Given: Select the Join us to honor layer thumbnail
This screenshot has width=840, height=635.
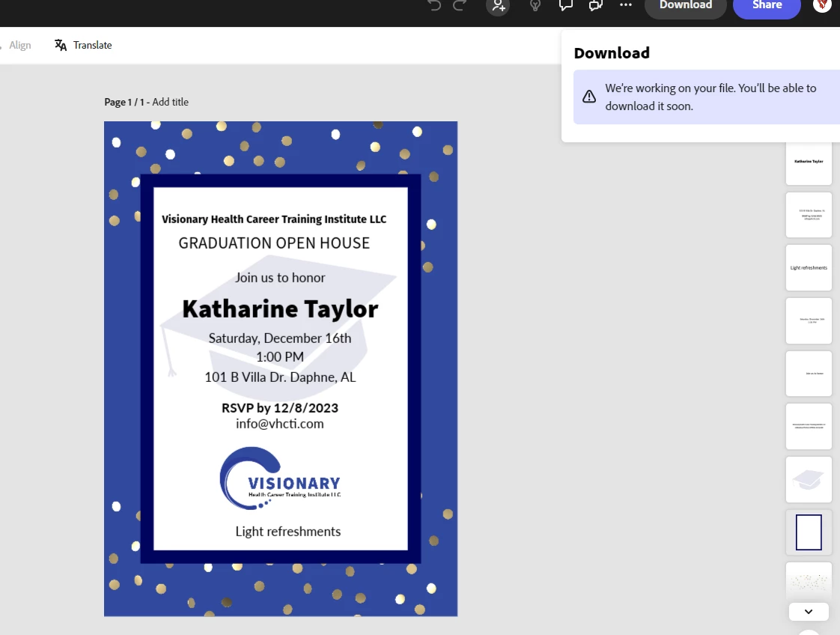Looking at the screenshot, I should click(x=809, y=374).
